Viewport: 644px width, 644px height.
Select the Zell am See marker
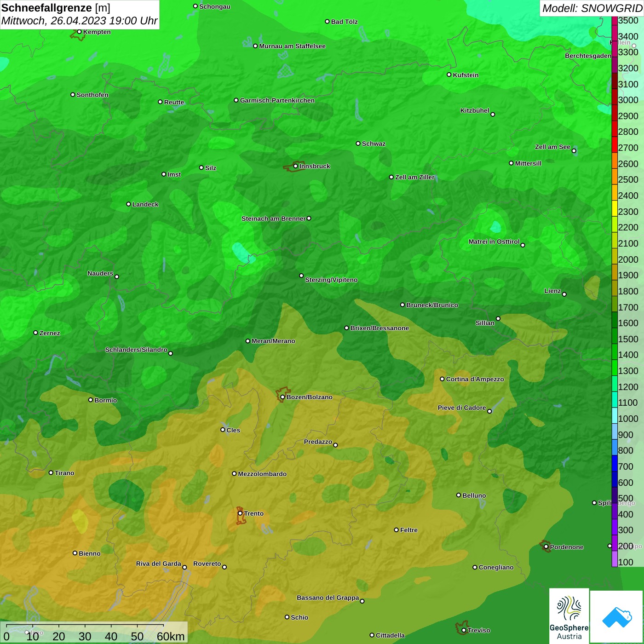[574, 151]
